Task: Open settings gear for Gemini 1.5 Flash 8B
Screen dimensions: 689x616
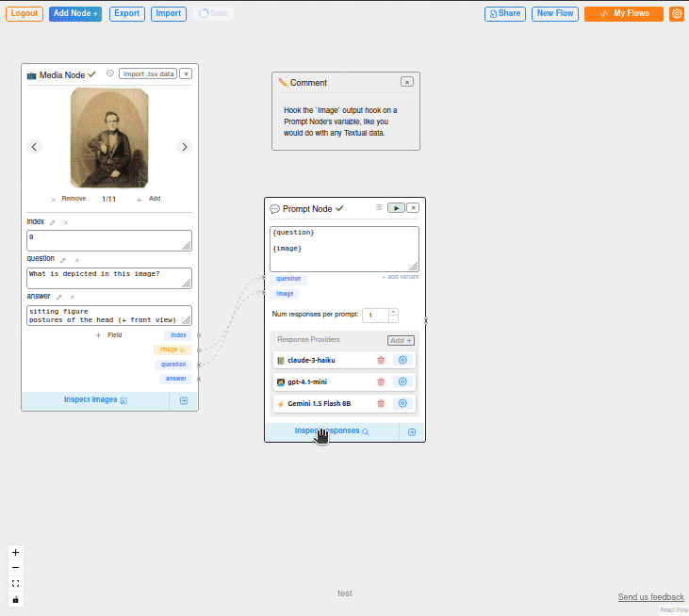Action: (x=402, y=403)
